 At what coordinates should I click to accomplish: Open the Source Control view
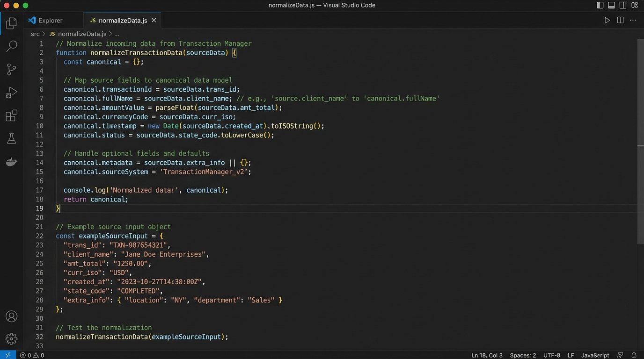11,69
